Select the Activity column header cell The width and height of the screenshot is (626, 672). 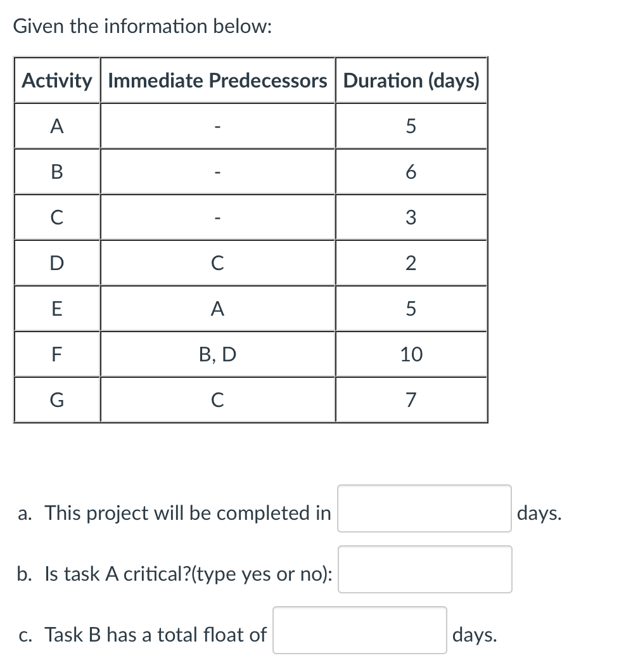pos(56,81)
